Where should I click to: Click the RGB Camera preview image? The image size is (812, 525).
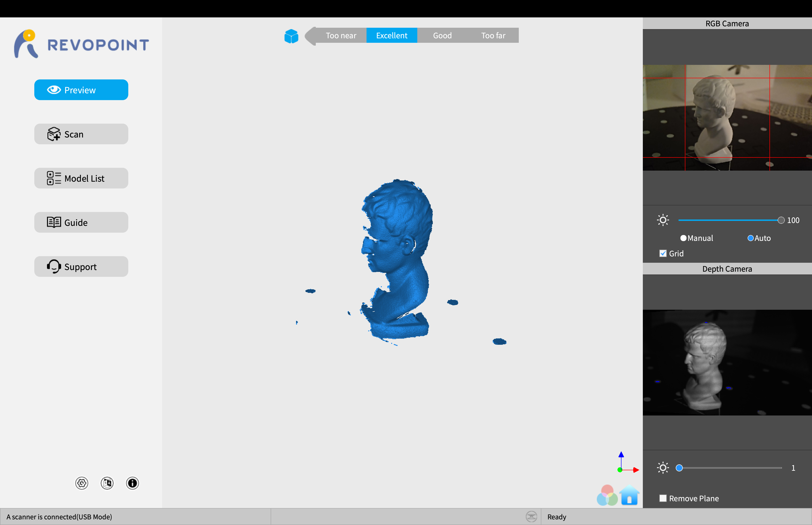pos(727,118)
